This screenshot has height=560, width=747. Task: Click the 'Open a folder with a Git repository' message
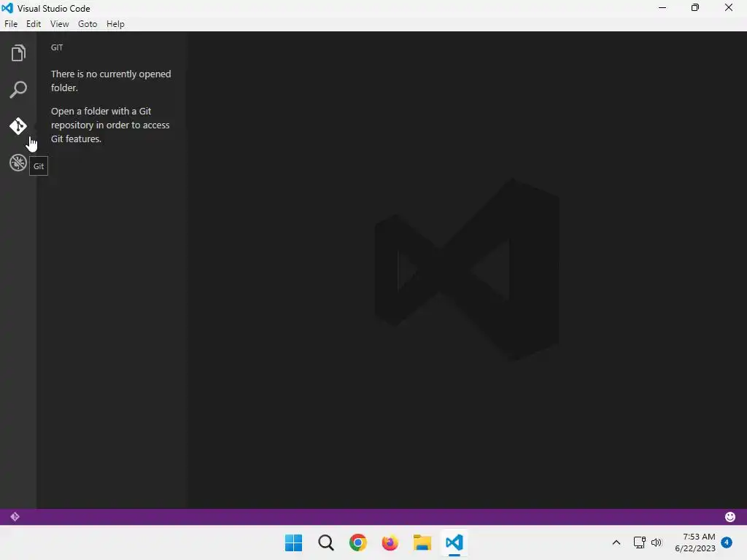pyautogui.click(x=110, y=125)
